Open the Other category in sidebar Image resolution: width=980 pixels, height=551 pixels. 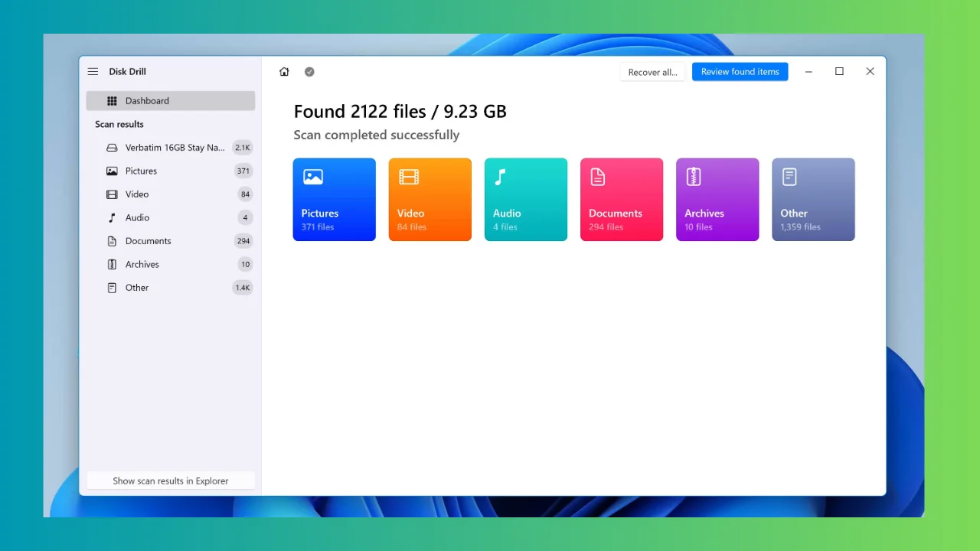click(x=171, y=288)
